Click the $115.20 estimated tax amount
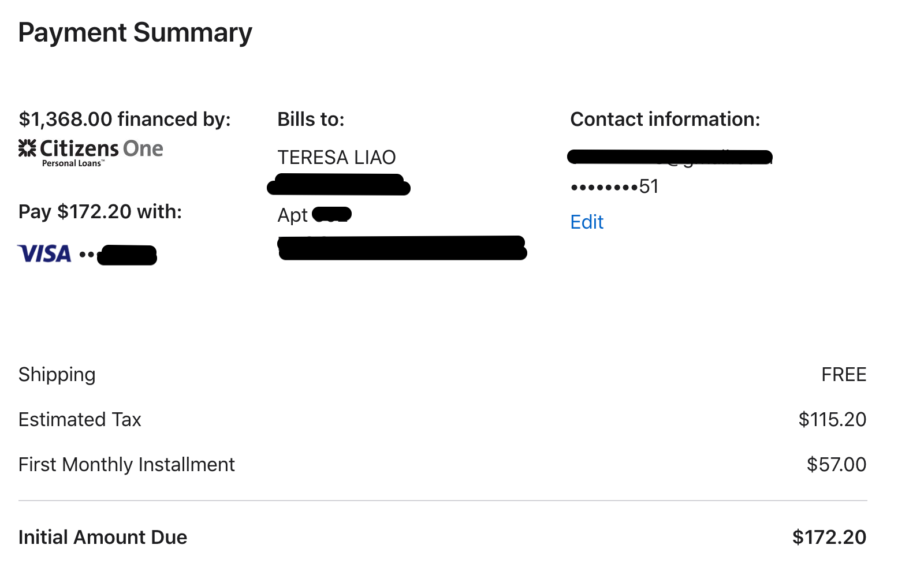 (832, 420)
